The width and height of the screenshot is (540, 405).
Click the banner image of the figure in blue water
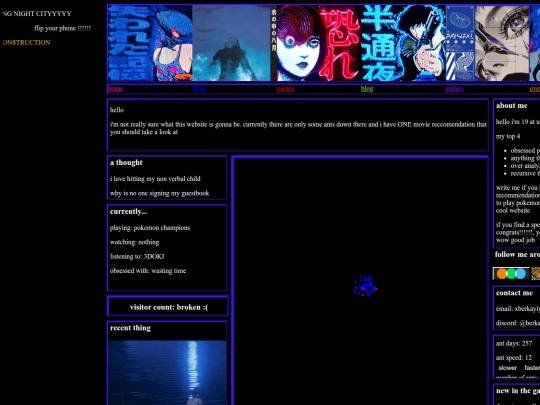click(231, 43)
